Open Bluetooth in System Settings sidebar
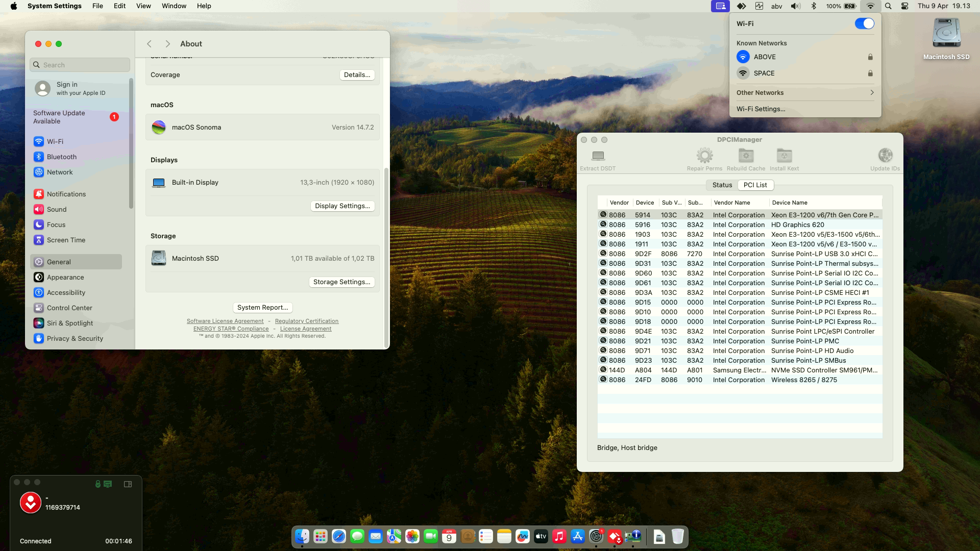Image resolution: width=980 pixels, height=551 pixels. click(x=76, y=157)
